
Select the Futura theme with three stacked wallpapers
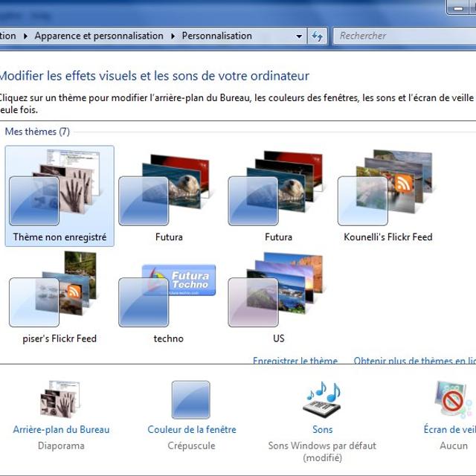pos(277,196)
